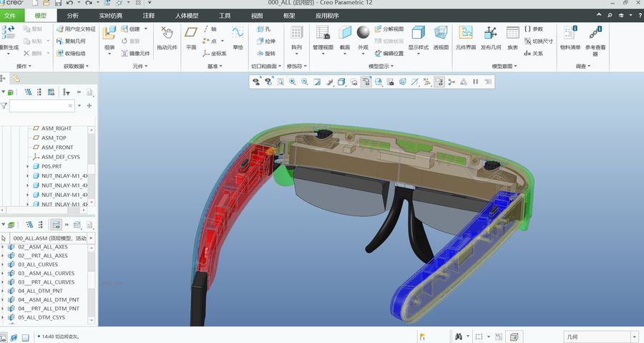644x343 pixels.
Task: Select the 平面 datum plane tool
Action: [191, 38]
